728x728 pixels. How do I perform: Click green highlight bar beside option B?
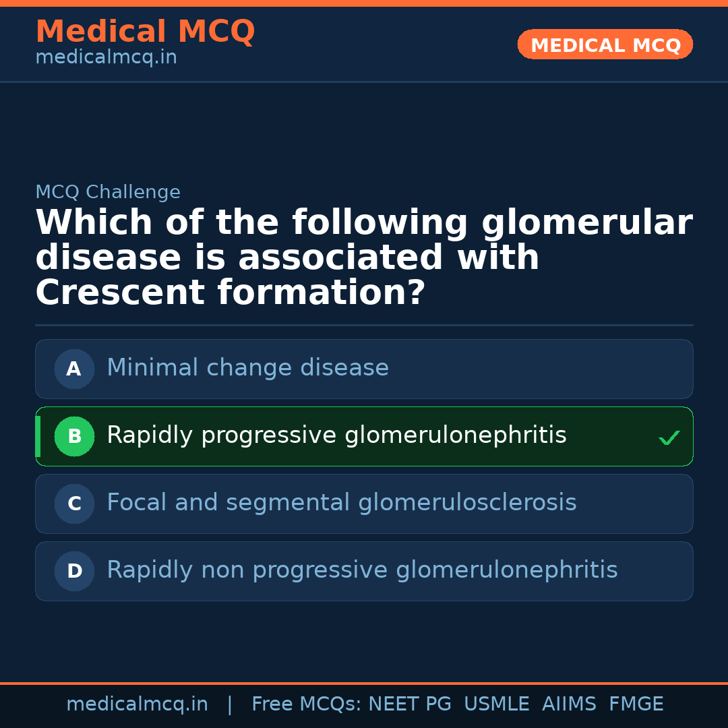click(x=38, y=436)
